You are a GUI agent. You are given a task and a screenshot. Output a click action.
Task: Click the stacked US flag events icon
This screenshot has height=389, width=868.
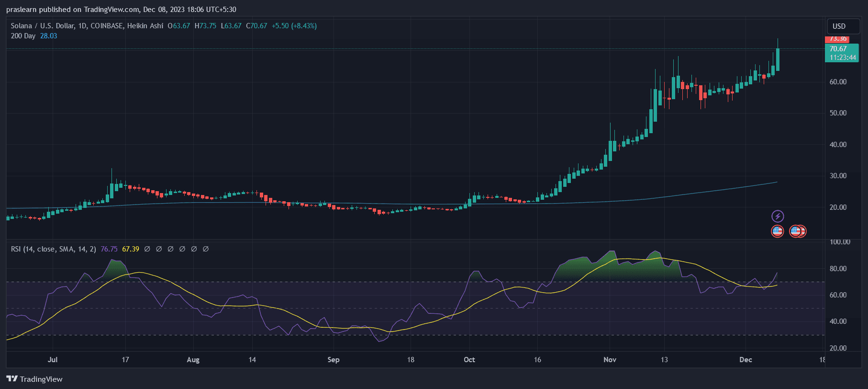[798, 231]
